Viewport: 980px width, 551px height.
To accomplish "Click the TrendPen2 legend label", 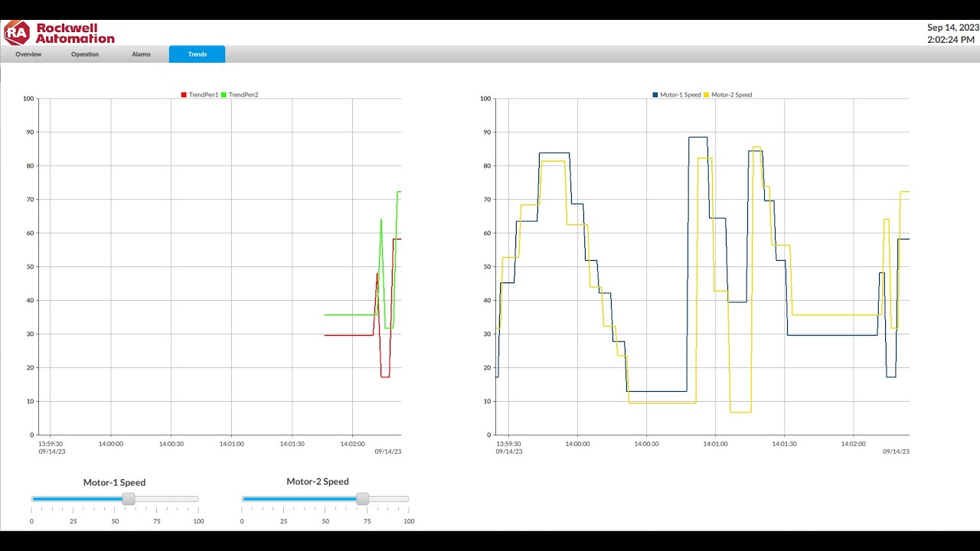I will click(x=243, y=95).
